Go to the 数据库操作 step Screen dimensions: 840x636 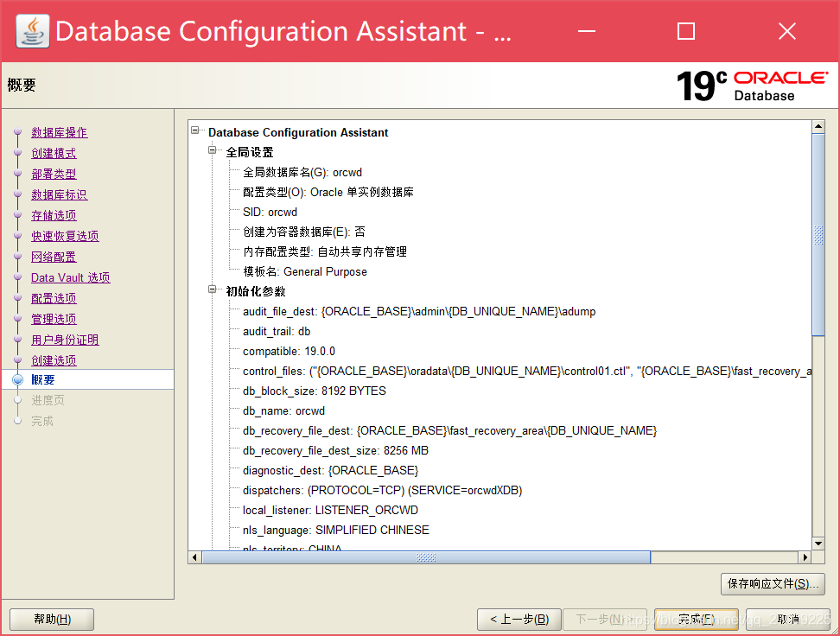(x=59, y=132)
